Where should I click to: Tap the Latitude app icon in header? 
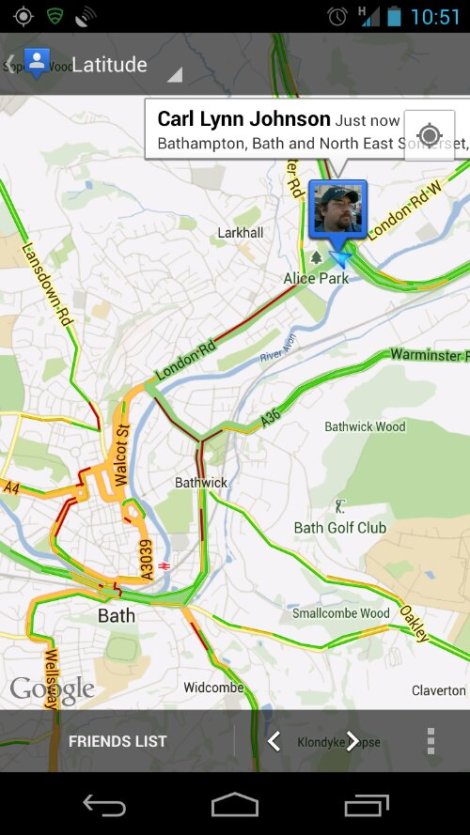[x=37, y=62]
